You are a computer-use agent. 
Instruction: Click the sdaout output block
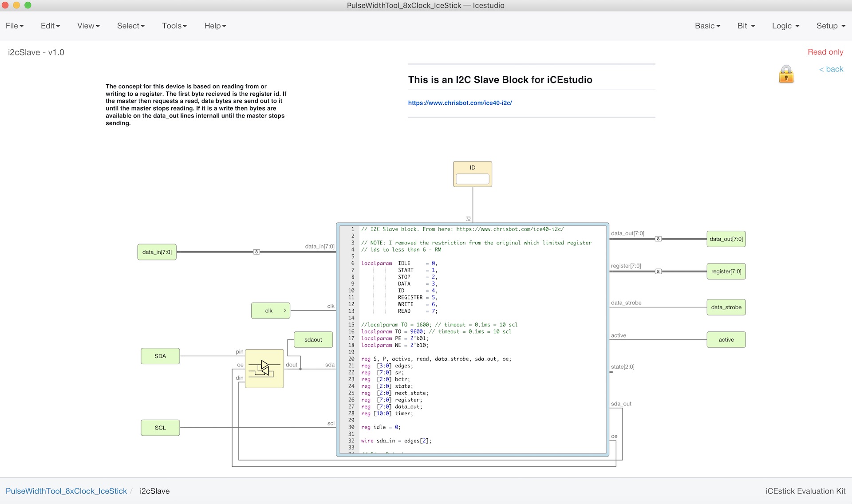click(313, 340)
